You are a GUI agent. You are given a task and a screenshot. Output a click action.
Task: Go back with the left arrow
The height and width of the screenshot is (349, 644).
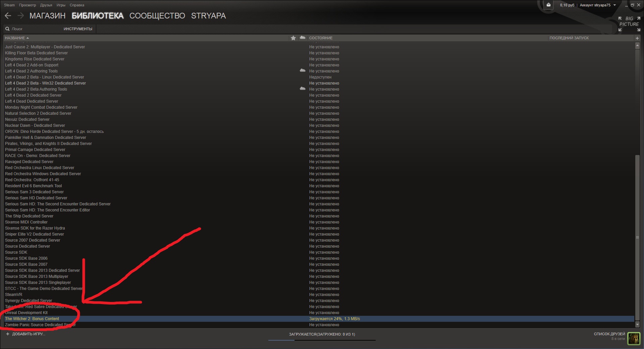pyautogui.click(x=8, y=16)
